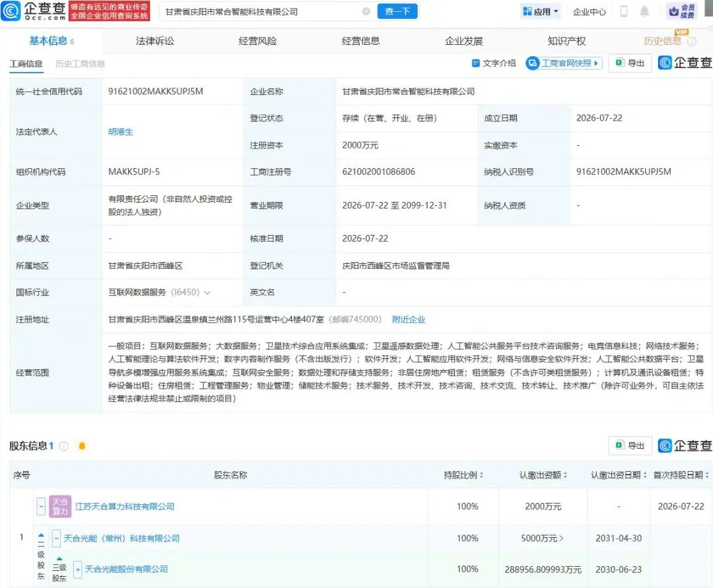Expand the 互联网数据服务 industry chevron

(x=207, y=292)
